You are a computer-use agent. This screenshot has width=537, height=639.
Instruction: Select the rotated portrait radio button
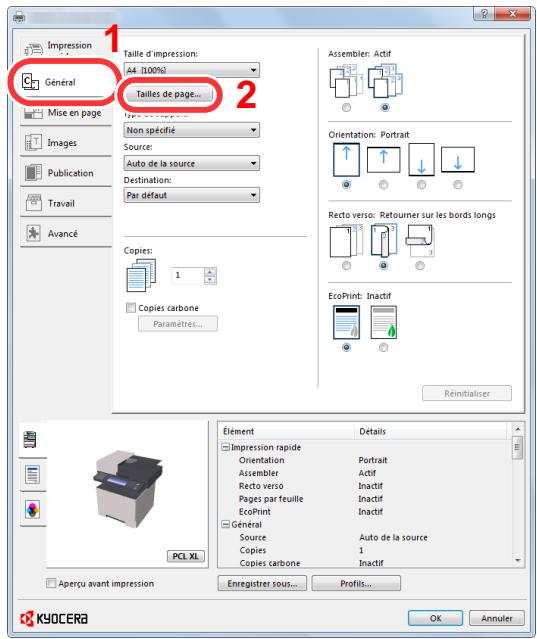(x=421, y=185)
